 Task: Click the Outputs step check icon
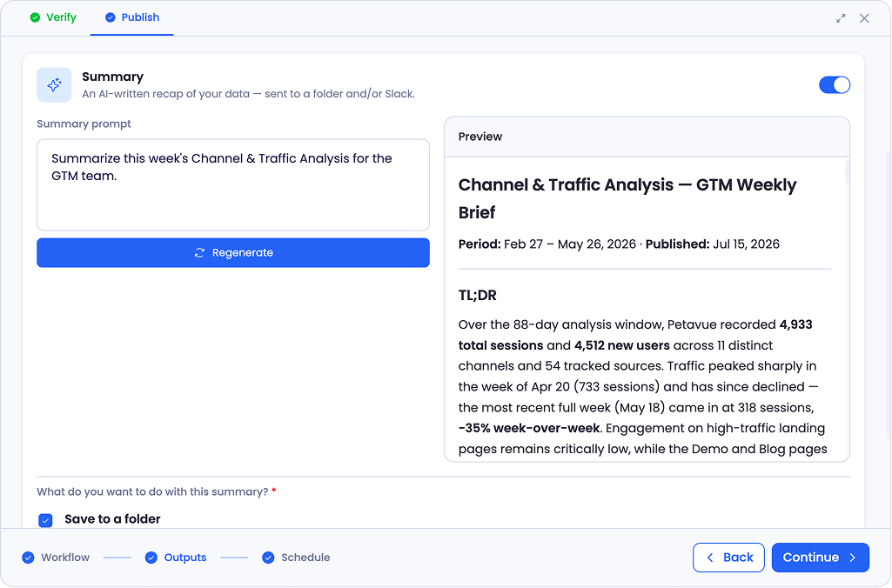151,558
